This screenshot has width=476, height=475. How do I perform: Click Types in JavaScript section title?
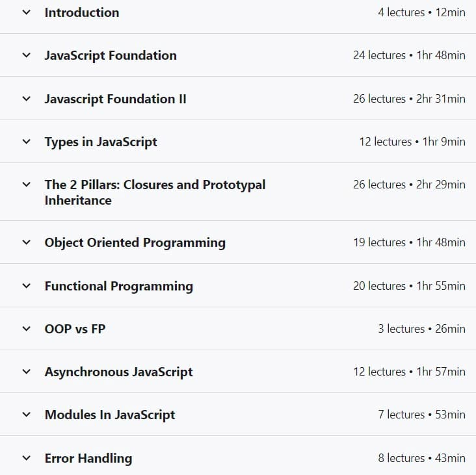tap(101, 142)
